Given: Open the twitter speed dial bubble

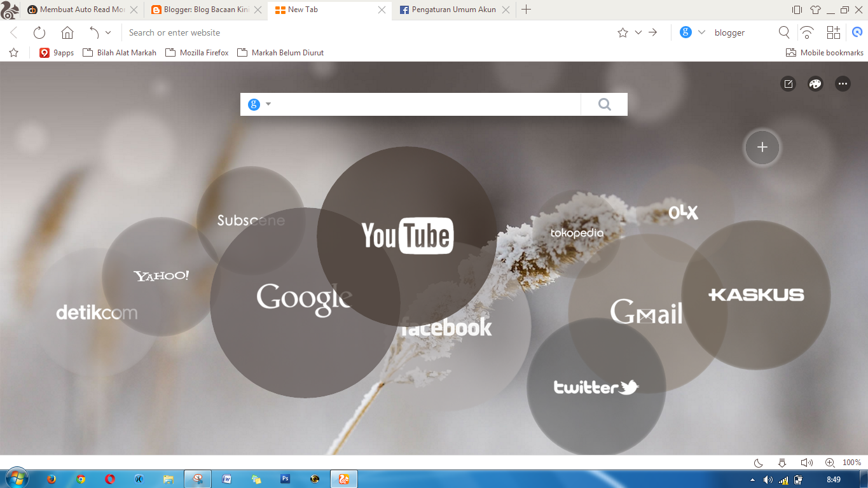Looking at the screenshot, I should (x=596, y=387).
